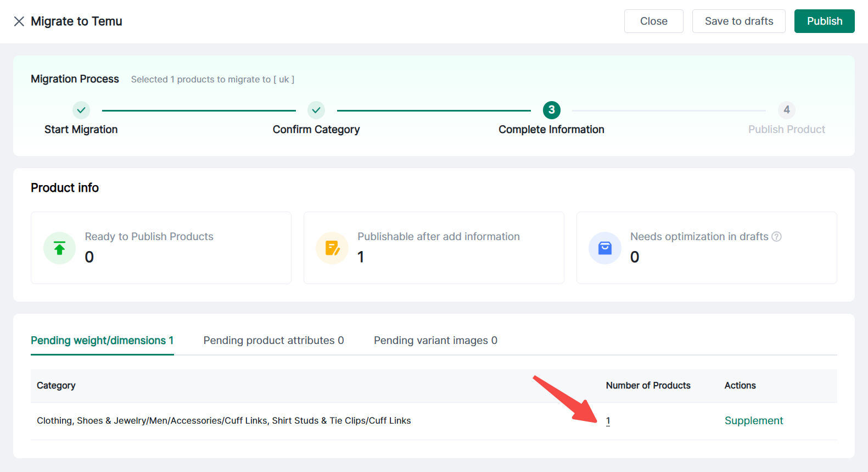
Task: Click the X icon beside Migrate to Temu
Action: (19, 21)
